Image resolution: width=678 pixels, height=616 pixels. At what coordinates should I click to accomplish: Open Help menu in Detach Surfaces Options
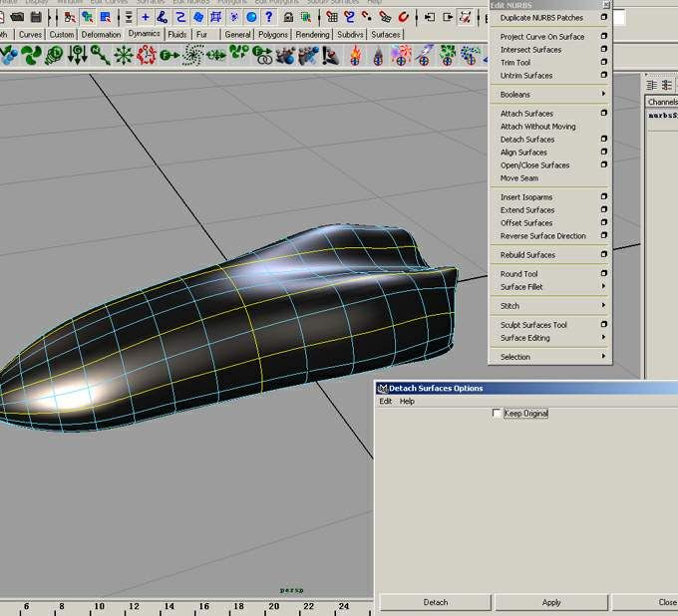coord(407,401)
